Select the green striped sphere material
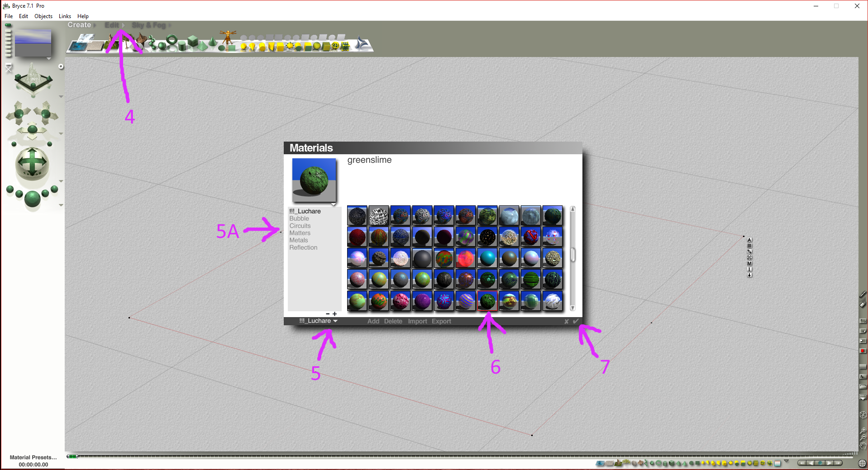Viewport: 868px width, 470px height. [x=531, y=280]
